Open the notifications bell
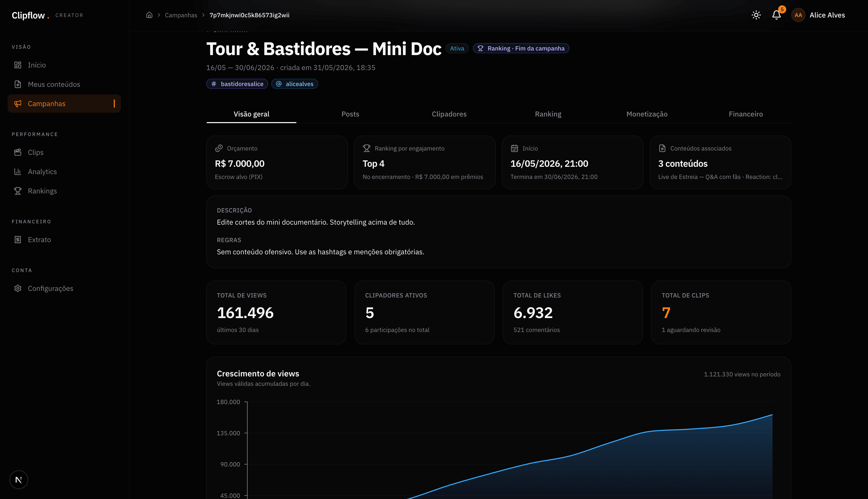This screenshot has height=499, width=868. coord(777,15)
